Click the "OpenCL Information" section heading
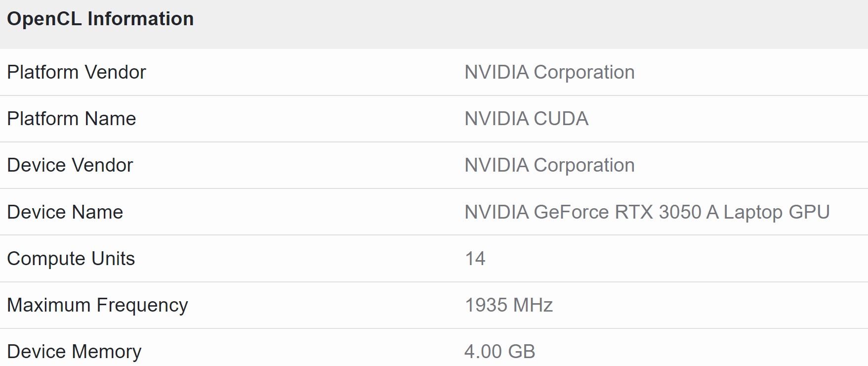Image resolution: width=868 pixels, height=366 pixels. 100,19
